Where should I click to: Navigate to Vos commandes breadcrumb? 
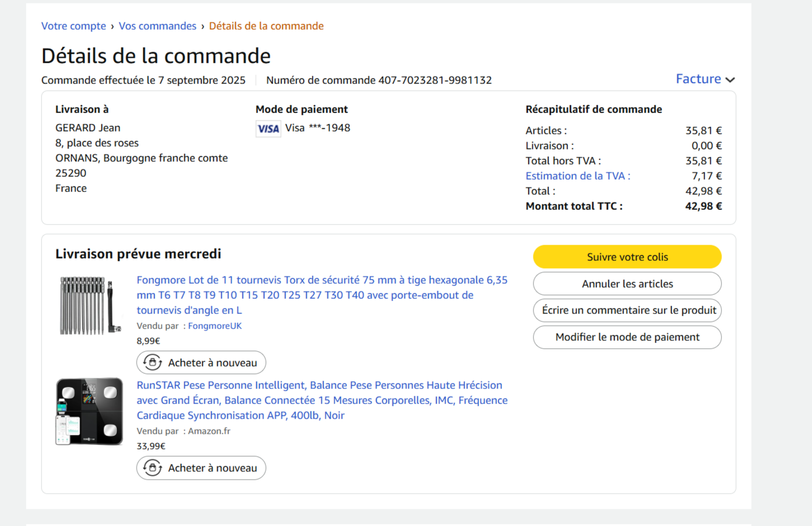click(x=157, y=26)
